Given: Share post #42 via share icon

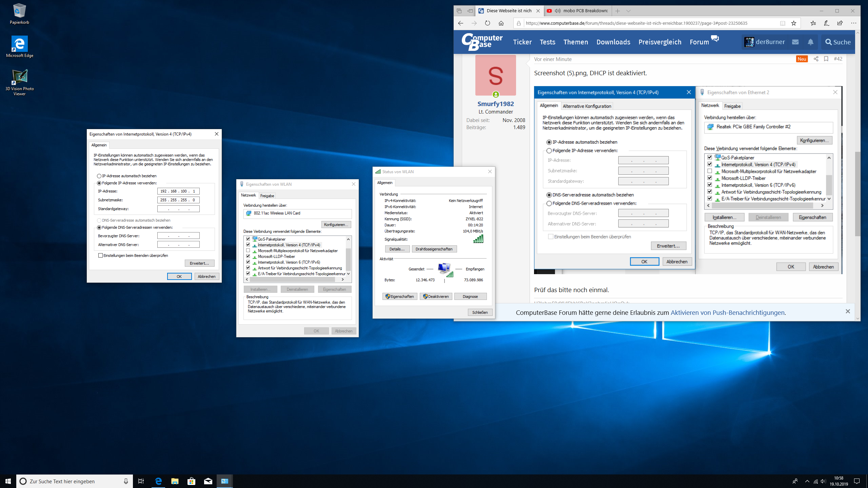Looking at the screenshot, I should [x=816, y=59].
